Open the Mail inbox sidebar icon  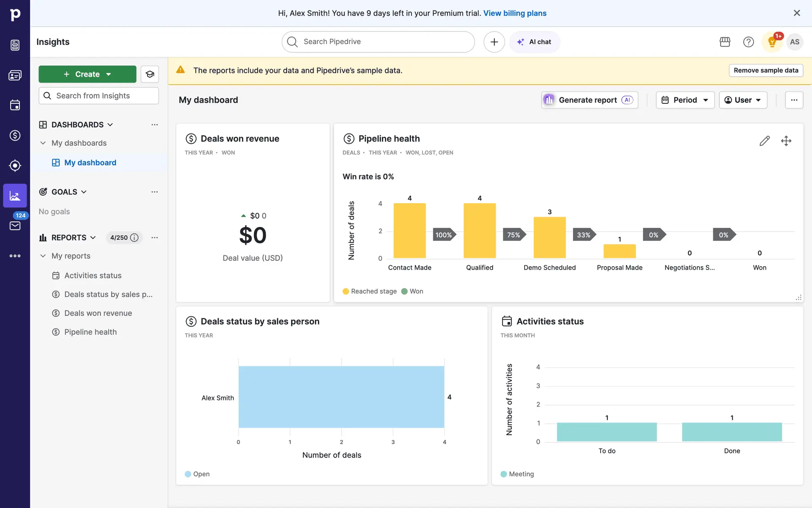pyautogui.click(x=15, y=226)
